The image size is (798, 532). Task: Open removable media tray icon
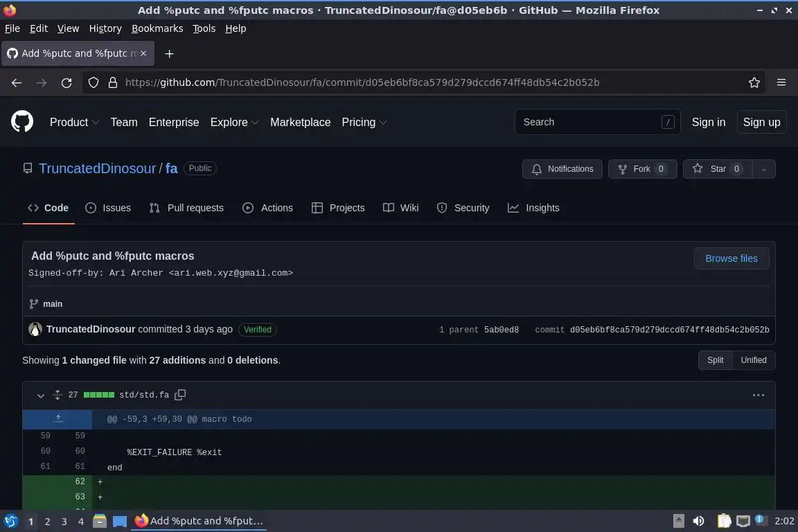(678, 521)
